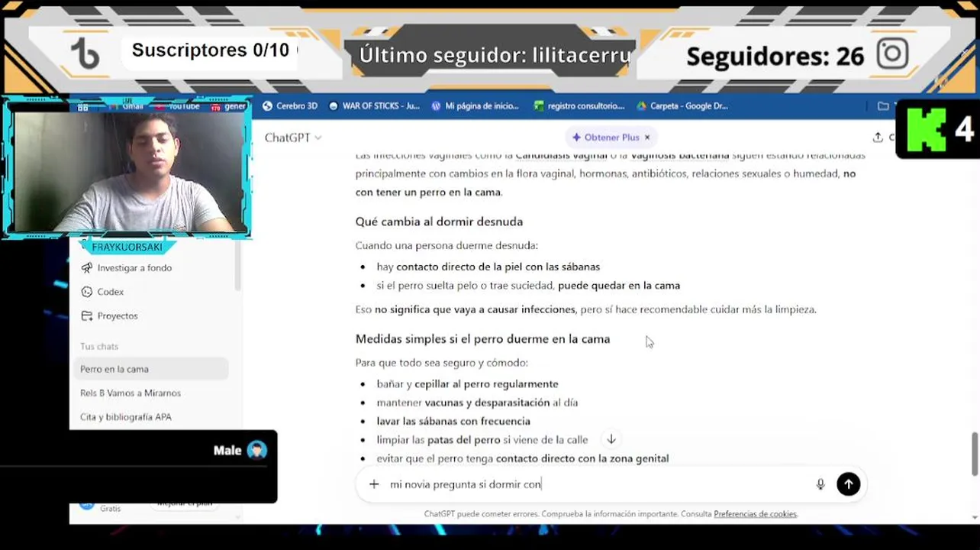Select the Perro en la cama chat
Viewport: 980px width, 550px height.
(152, 369)
